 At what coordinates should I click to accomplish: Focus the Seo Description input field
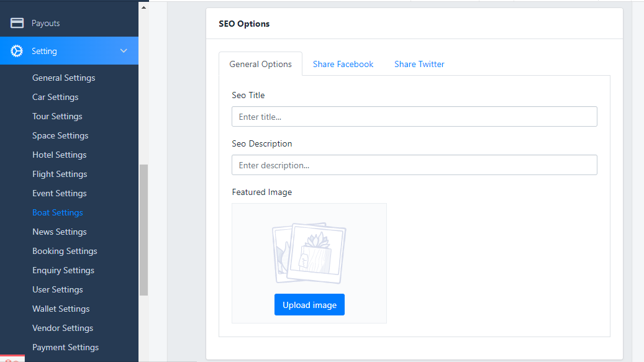click(x=414, y=165)
